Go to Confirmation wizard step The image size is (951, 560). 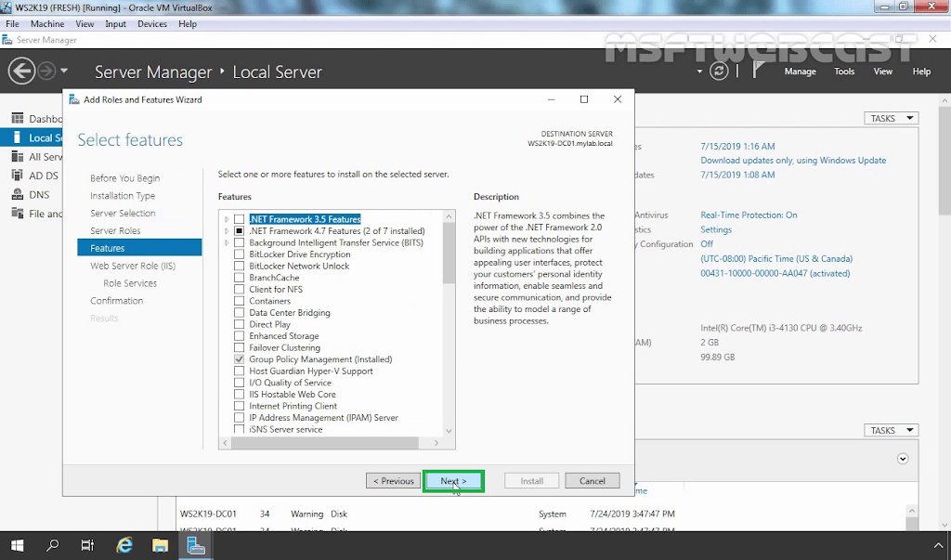click(116, 301)
